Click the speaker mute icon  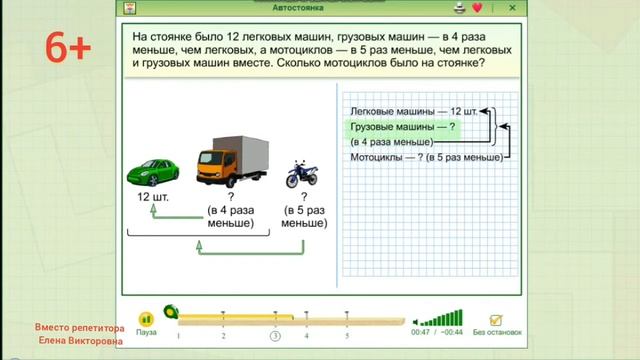(415, 322)
